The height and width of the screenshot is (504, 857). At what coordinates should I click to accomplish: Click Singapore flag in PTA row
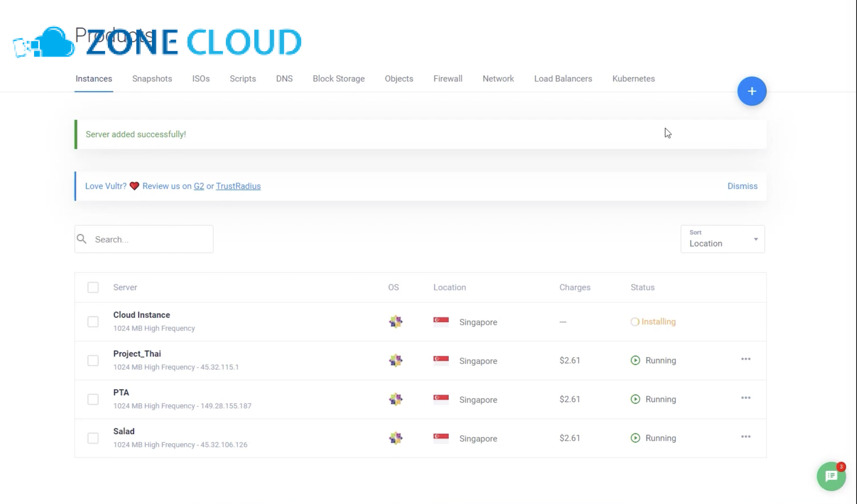441,399
